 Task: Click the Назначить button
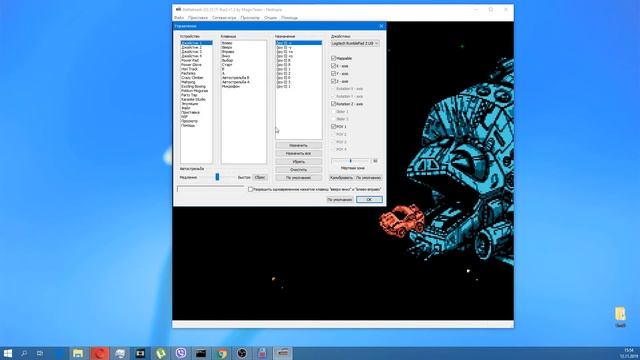(298, 145)
